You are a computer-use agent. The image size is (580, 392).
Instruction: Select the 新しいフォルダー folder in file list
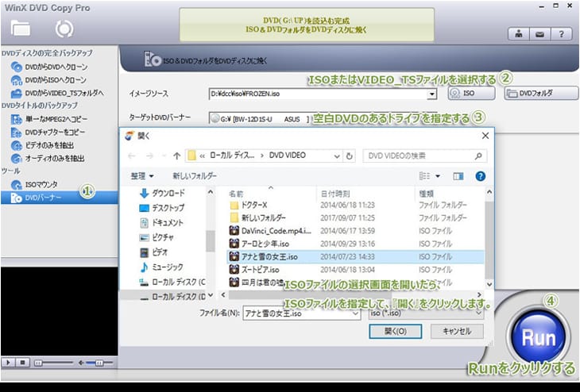click(355, 218)
